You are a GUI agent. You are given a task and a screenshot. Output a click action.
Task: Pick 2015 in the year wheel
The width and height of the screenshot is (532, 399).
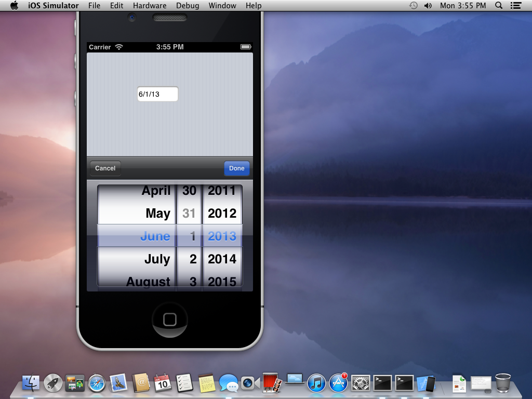pyautogui.click(x=222, y=282)
